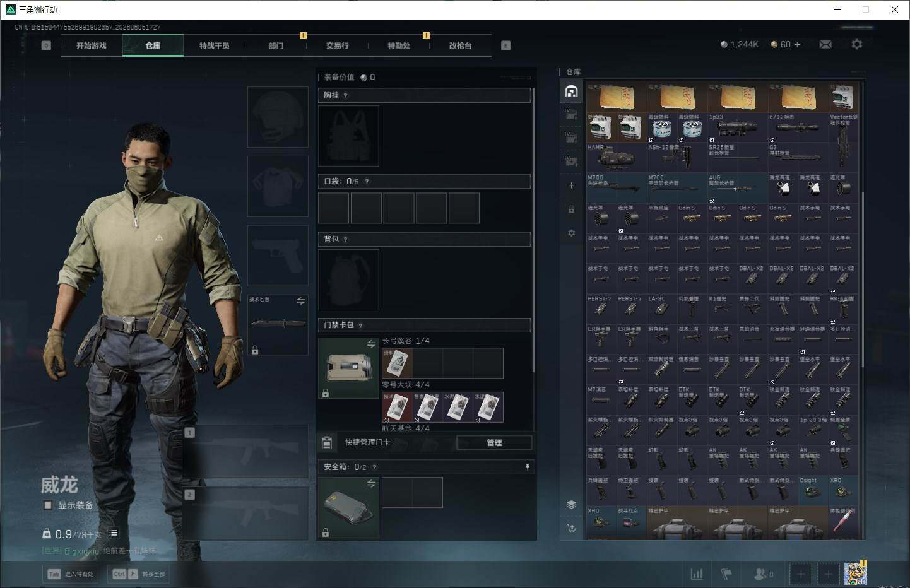Click the help icon next to 门禁卡包

pos(360,326)
